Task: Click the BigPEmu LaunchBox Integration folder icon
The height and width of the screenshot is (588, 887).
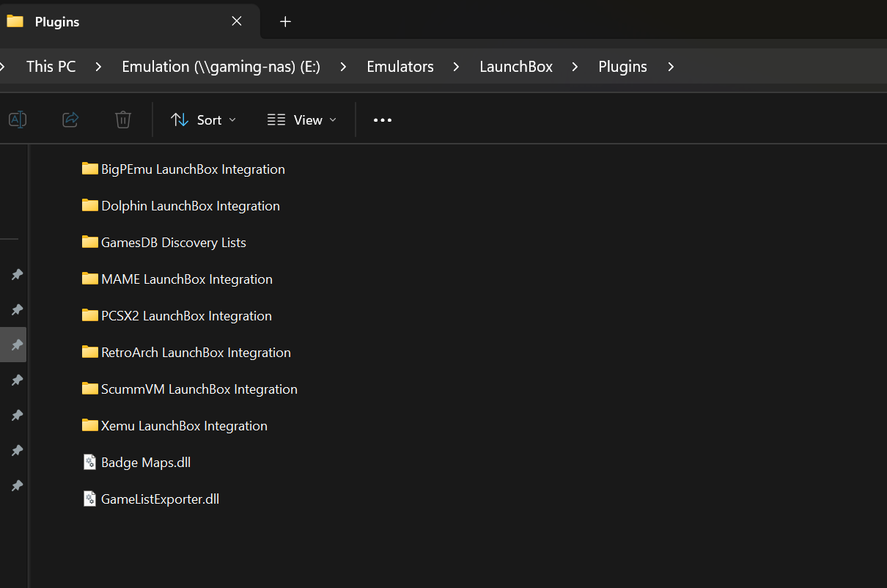Action: coord(89,169)
